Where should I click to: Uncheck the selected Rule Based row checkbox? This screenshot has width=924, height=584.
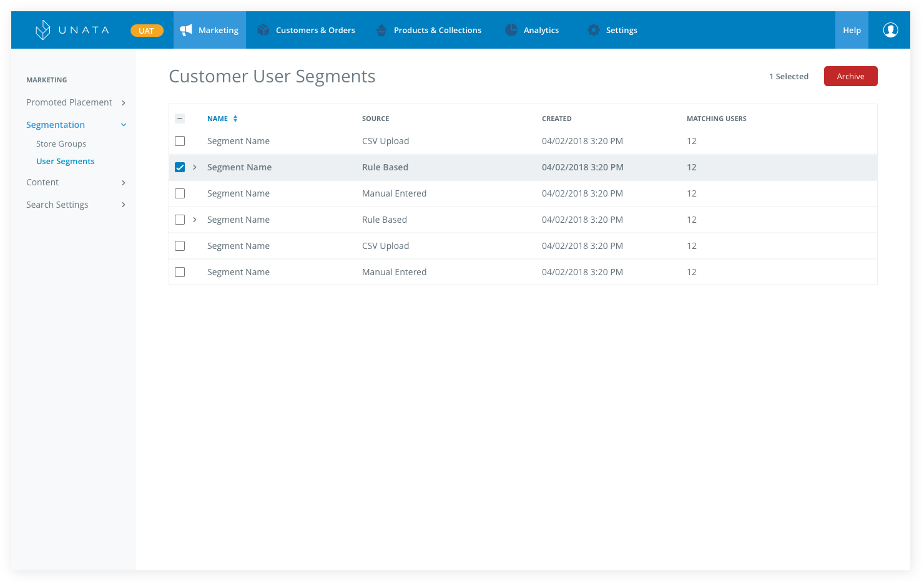click(x=180, y=167)
